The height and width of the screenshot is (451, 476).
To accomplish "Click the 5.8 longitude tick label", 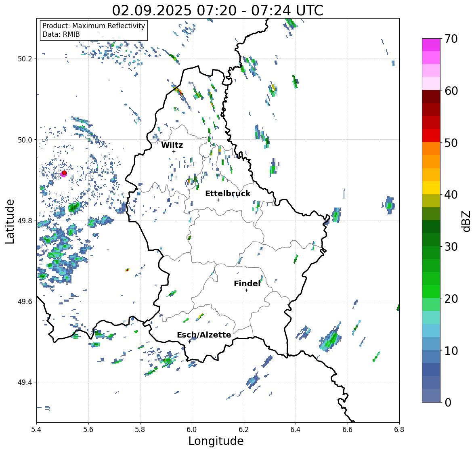I will click(140, 429).
